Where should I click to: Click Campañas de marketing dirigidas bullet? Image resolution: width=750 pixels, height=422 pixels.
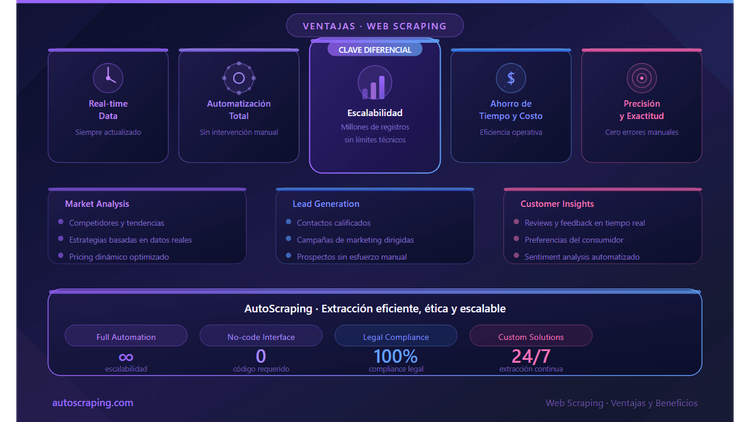coord(355,240)
